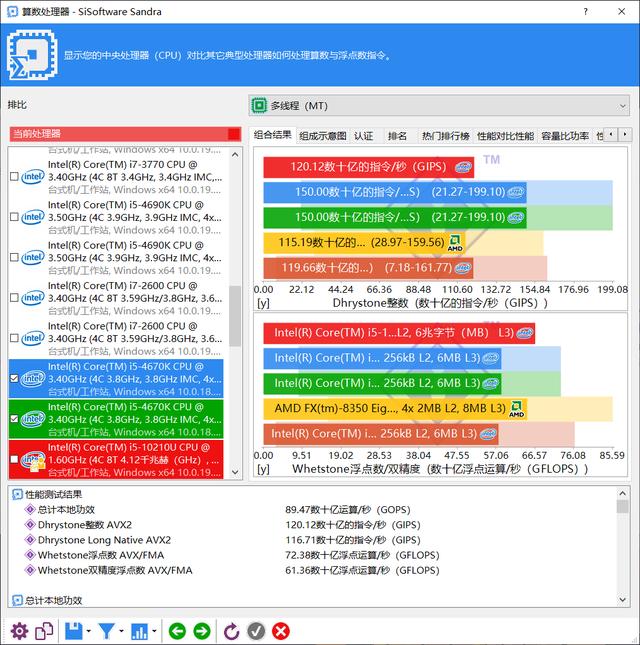
Task: Click the bar chart icon
Action: point(139,631)
